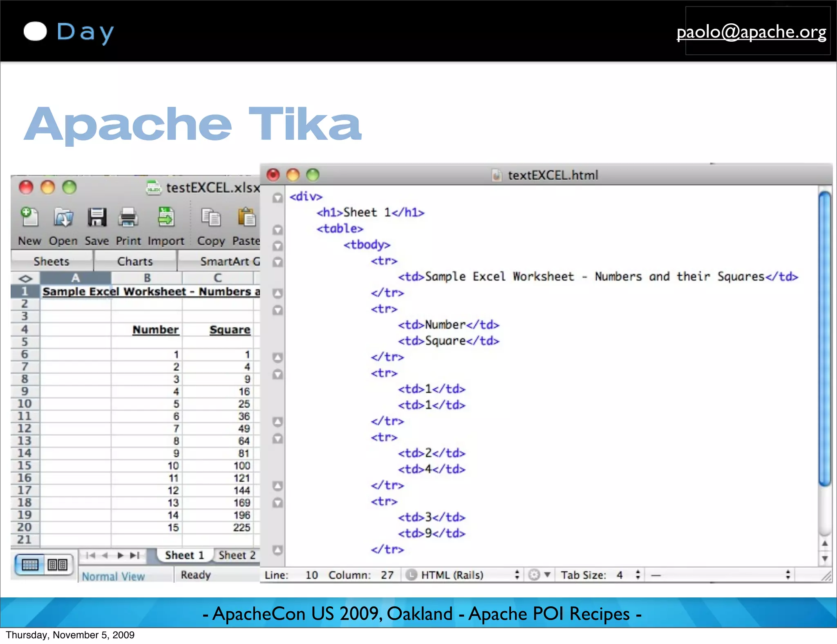Click the textEXCEL.html title bar document icon
Image resolution: width=837 pixels, height=644 pixels.
tap(497, 175)
